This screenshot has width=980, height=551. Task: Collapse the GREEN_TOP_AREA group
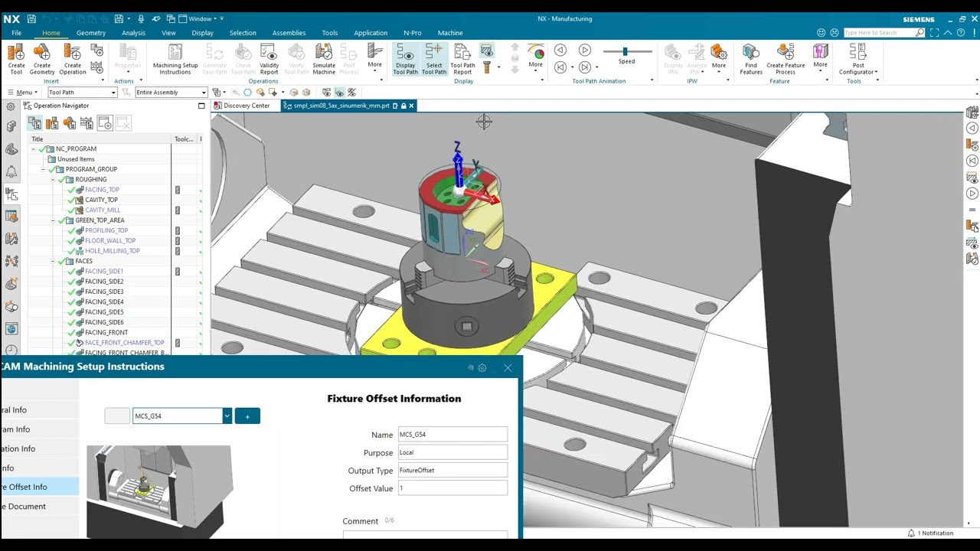pos(53,220)
